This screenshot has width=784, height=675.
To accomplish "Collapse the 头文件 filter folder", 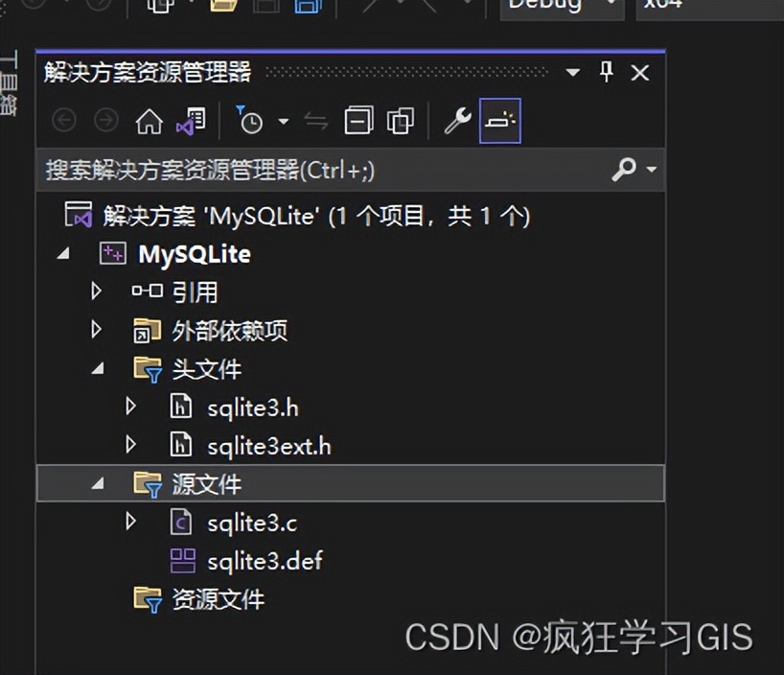I will tap(98, 369).
